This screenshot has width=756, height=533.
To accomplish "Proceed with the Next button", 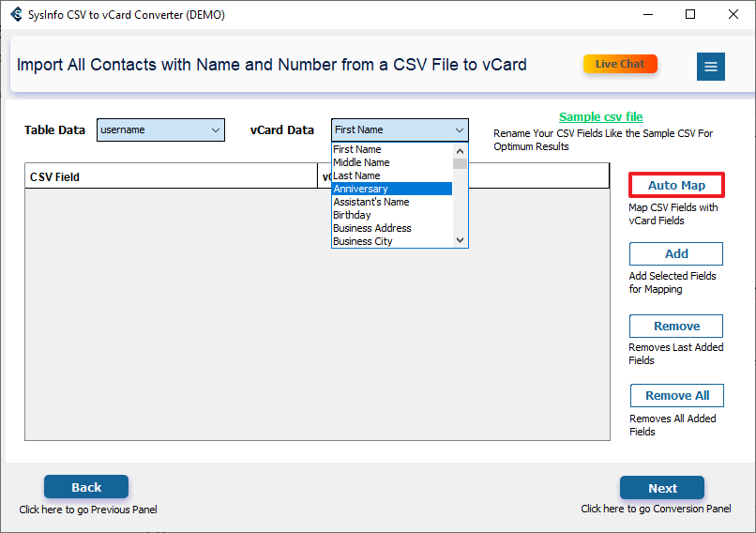I will click(662, 488).
